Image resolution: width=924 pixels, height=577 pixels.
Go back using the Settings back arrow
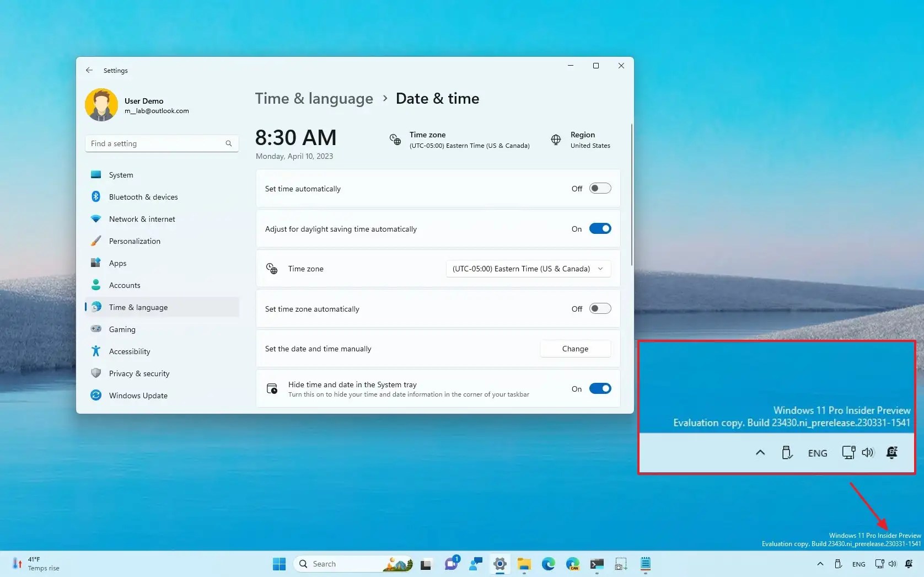click(89, 70)
